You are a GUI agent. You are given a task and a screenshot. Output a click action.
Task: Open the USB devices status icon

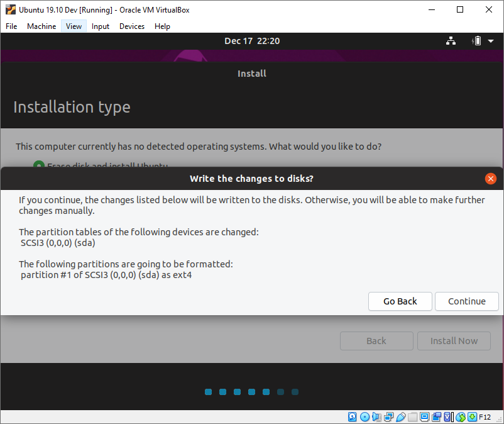[400, 417]
